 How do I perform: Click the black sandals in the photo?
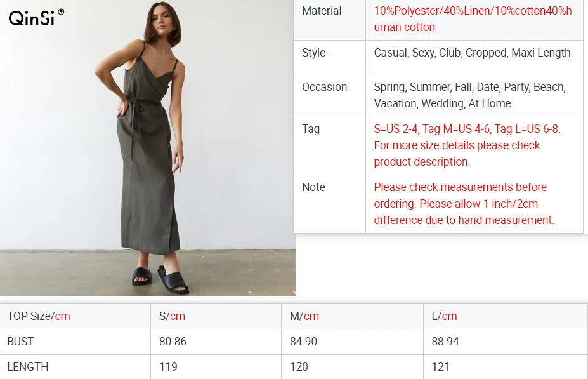click(x=160, y=278)
